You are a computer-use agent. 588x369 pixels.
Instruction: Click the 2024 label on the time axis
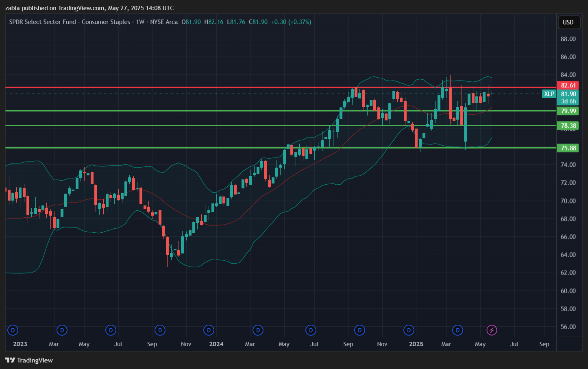coord(216,344)
